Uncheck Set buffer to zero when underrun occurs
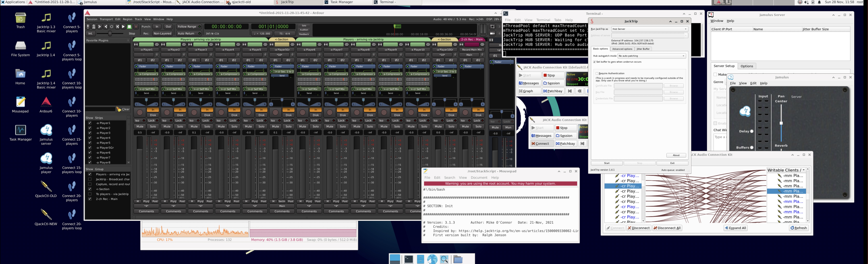This screenshot has width=868, height=264. (594, 62)
